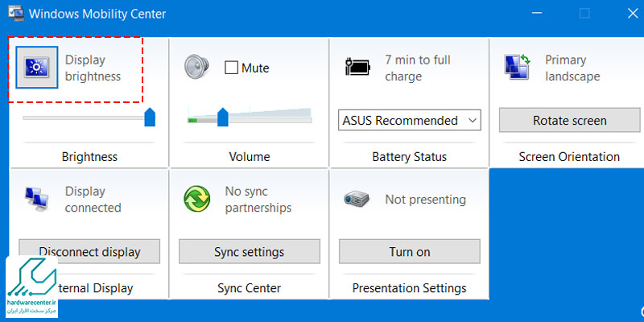Minimize the Windows Mobility Center window

click(536, 13)
